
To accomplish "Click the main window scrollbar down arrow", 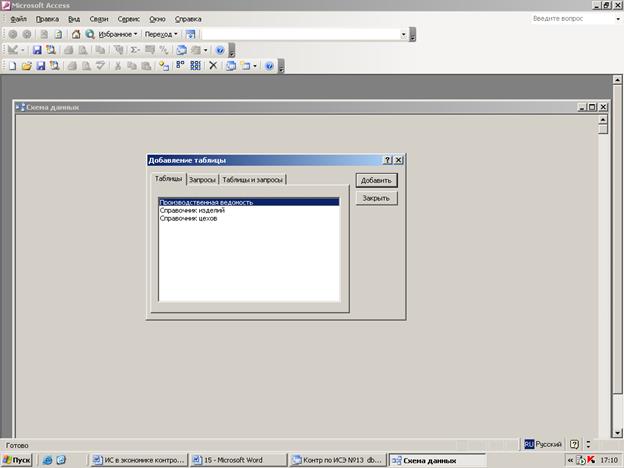I will 617,433.
